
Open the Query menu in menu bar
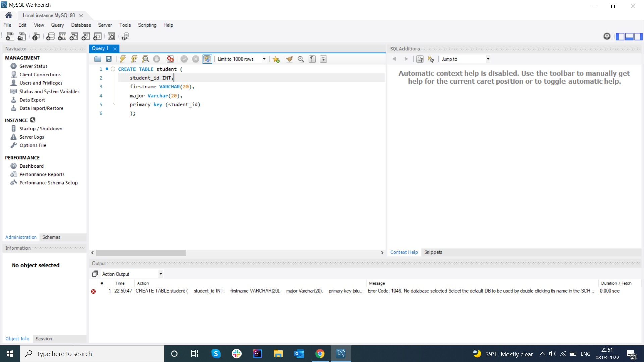57,25
